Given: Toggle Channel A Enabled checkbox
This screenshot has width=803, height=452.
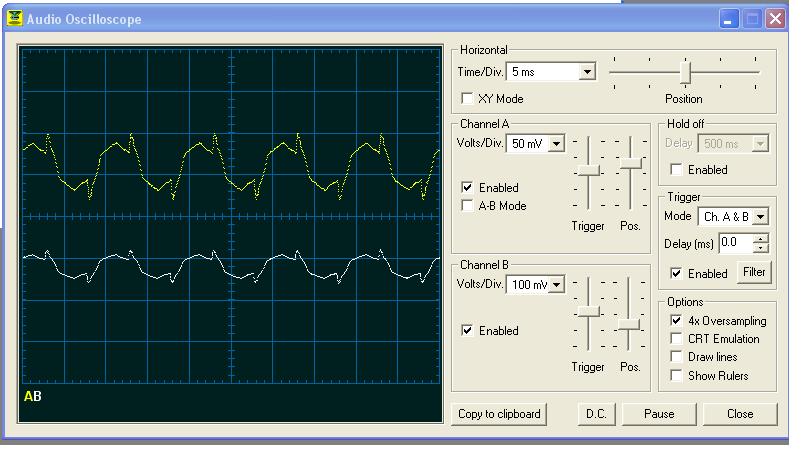Looking at the screenshot, I should (x=467, y=188).
